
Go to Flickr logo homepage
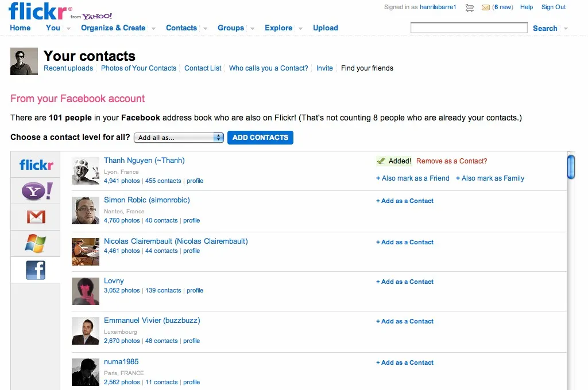pyautogui.click(x=37, y=11)
